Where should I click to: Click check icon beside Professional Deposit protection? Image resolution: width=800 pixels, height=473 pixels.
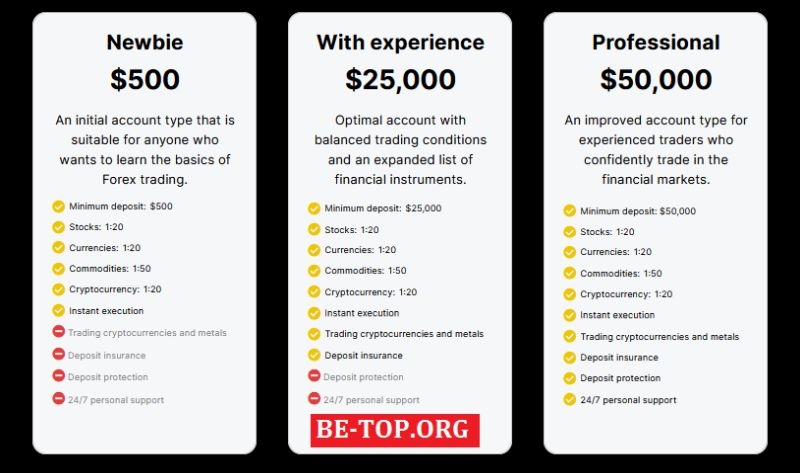point(569,378)
